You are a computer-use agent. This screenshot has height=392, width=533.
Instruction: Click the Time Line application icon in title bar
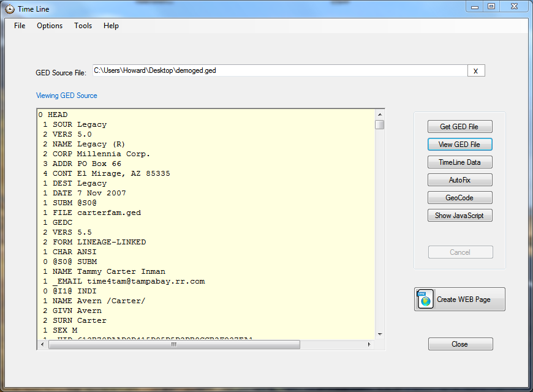9,9
